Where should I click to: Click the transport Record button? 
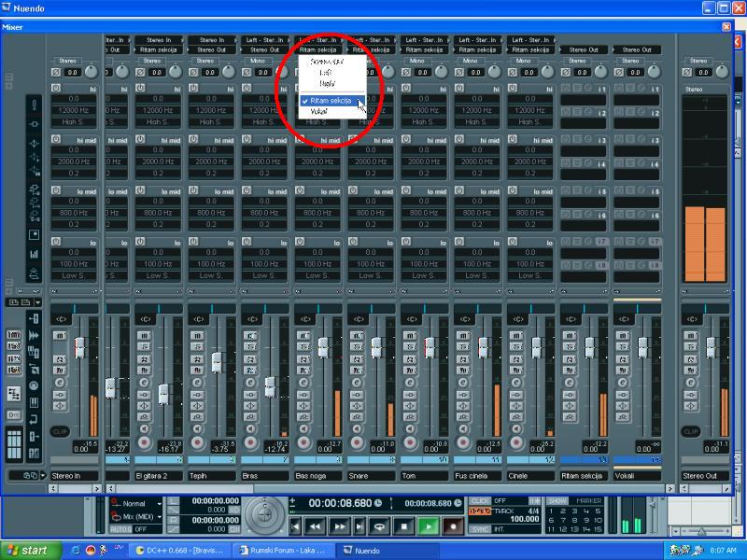(x=453, y=526)
